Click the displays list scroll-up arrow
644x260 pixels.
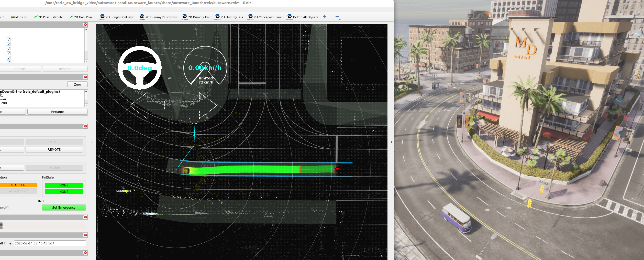86,29
